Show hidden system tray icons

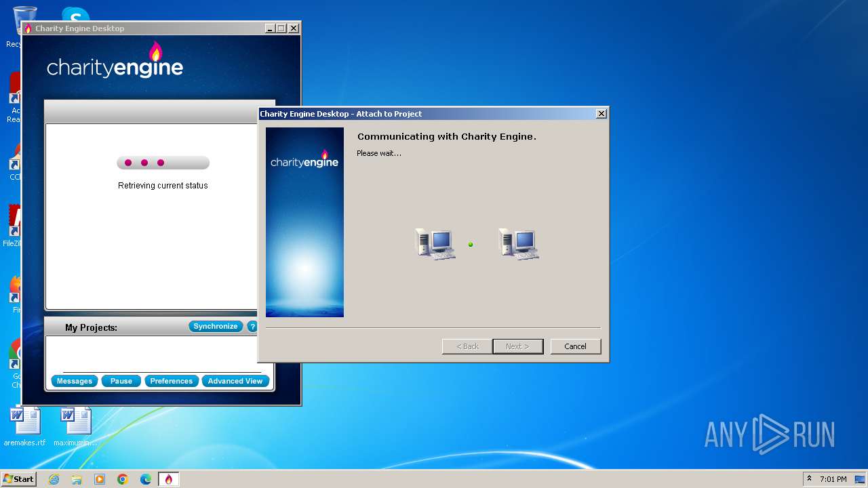pos(809,479)
